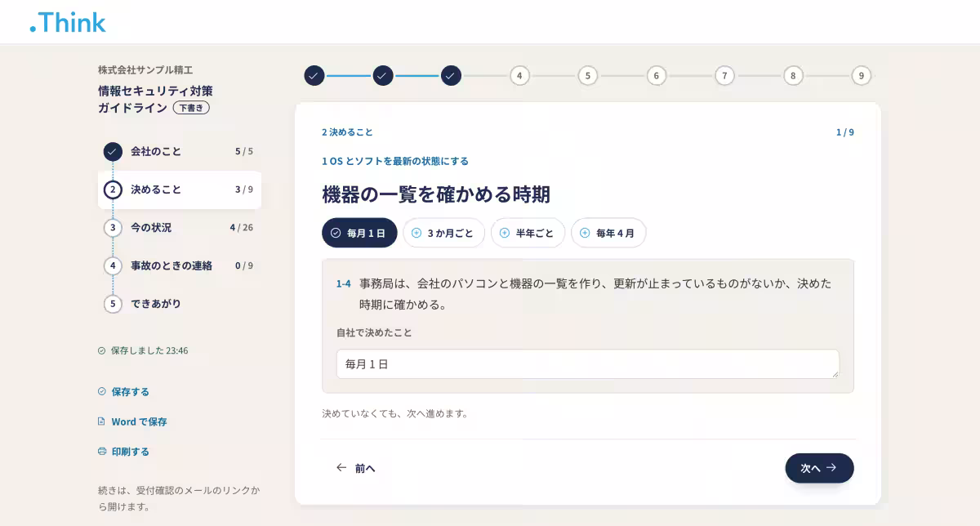Click the checkmark icon in 毎月1日 chip

click(336, 233)
